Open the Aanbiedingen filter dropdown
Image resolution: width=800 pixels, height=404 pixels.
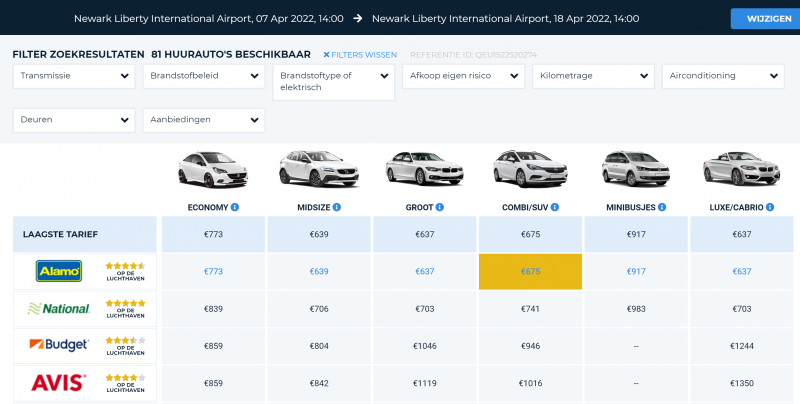click(204, 120)
